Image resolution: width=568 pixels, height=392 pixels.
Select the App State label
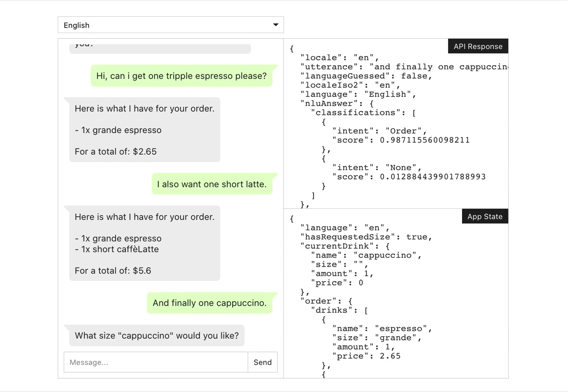[x=485, y=216]
